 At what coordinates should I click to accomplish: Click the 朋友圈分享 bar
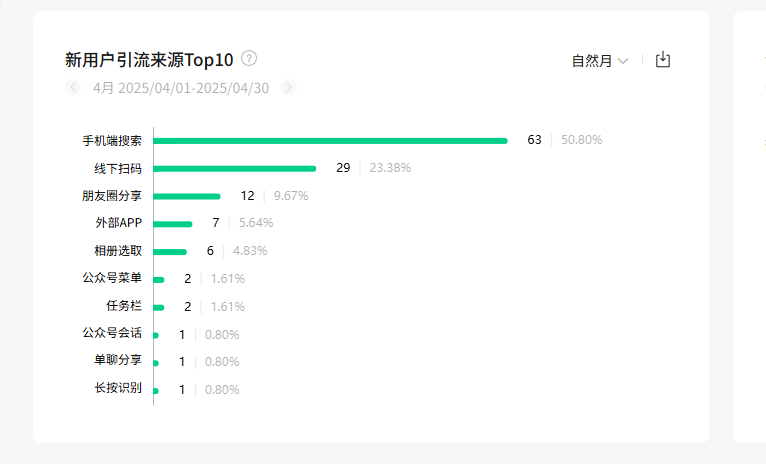pyautogui.click(x=187, y=197)
